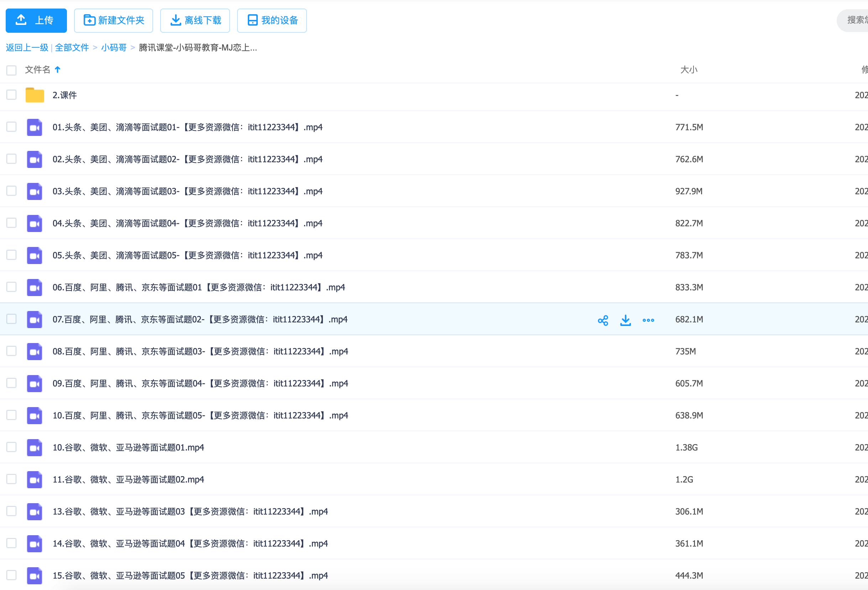Toggle the select-all checkbox in header
The height and width of the screenshot is (590, 868).
(12, 70)
